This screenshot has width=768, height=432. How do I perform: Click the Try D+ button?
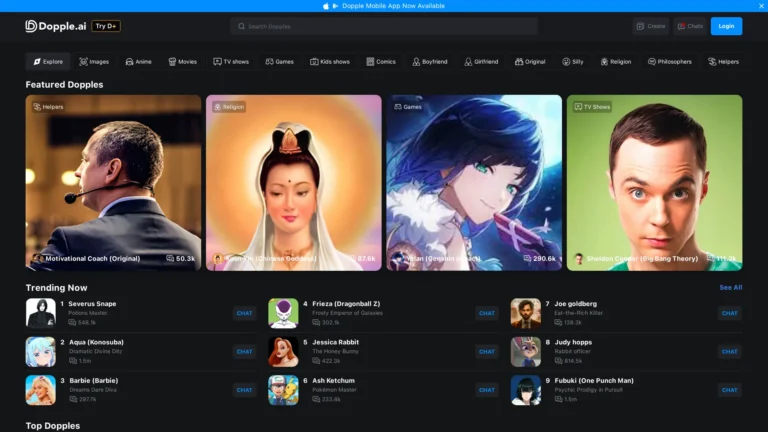106,26
